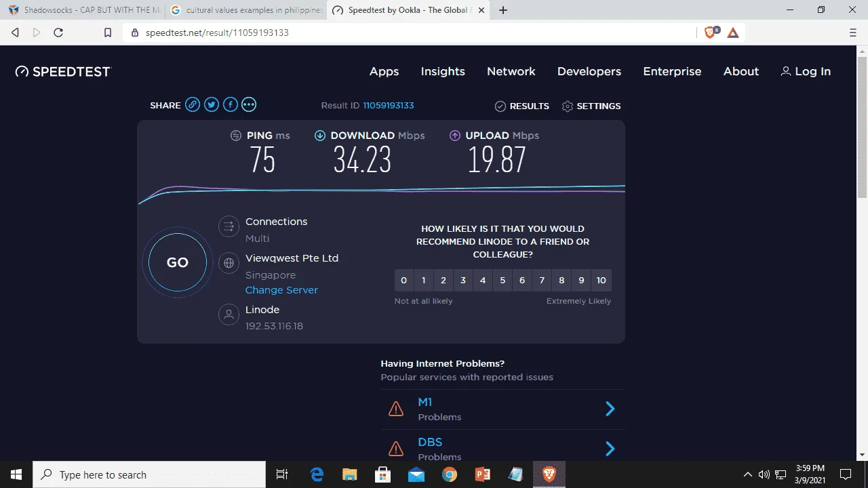
Task: Click the M1 warning triangle icon
Action: [x=395, y=409]
